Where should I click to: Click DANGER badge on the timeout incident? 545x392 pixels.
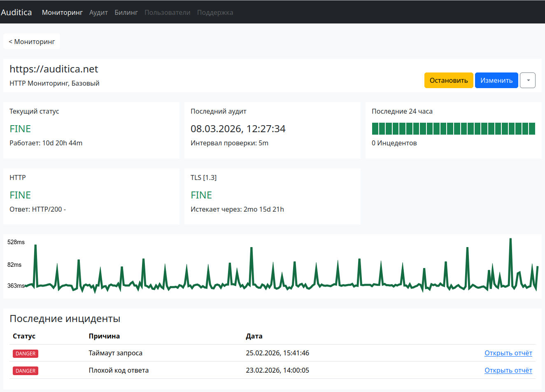pyautogui.click(x=26, y=353)
